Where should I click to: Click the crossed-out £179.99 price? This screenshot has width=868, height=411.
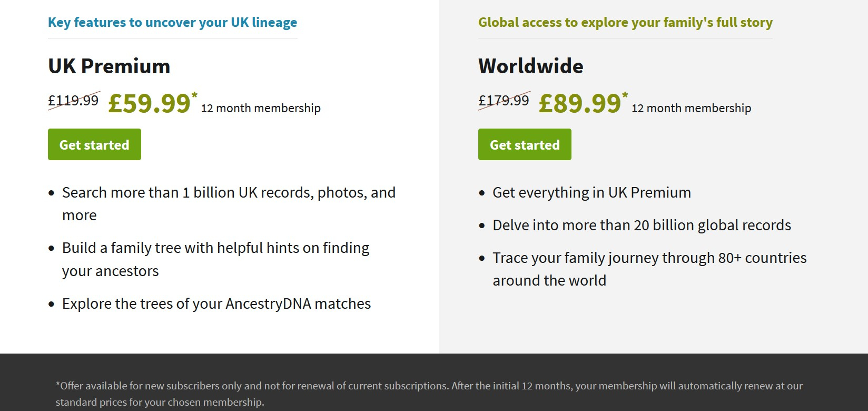click(x=504, y=100)
